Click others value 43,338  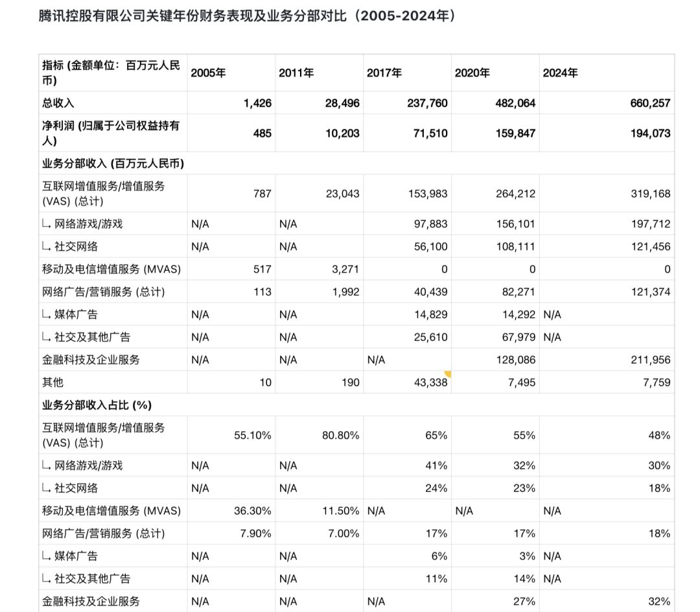[x=430, y=383]
